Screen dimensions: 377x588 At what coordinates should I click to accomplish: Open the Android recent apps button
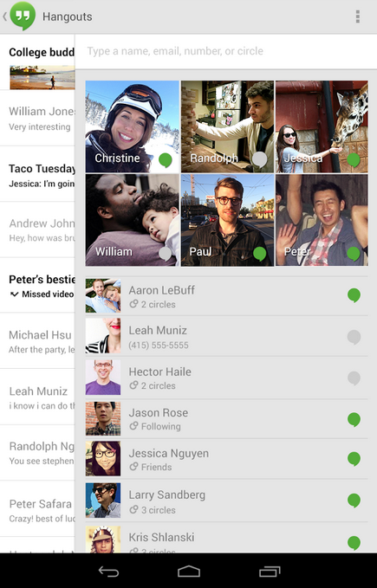pyautogui.click(x=270, y=572)
